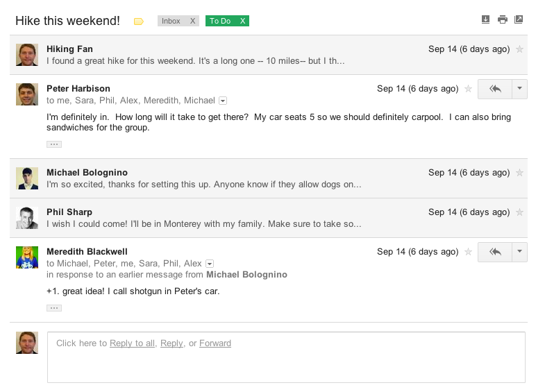The height and width of the screenshot is (392, 545).
Task: Show trimmed content in Peter Harbison's message
Action: [x=54, y=144]
